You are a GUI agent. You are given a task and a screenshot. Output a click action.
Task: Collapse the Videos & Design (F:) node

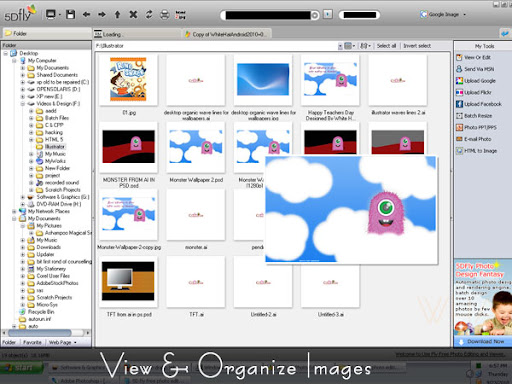(x=23, y=104)
